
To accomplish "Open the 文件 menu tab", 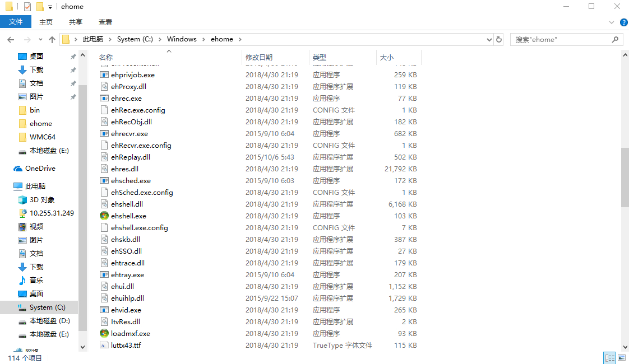I will (16, 22).
